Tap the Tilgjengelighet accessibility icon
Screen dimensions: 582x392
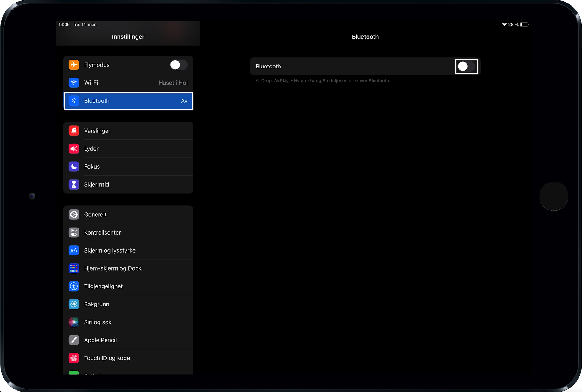tap(74, 286)
